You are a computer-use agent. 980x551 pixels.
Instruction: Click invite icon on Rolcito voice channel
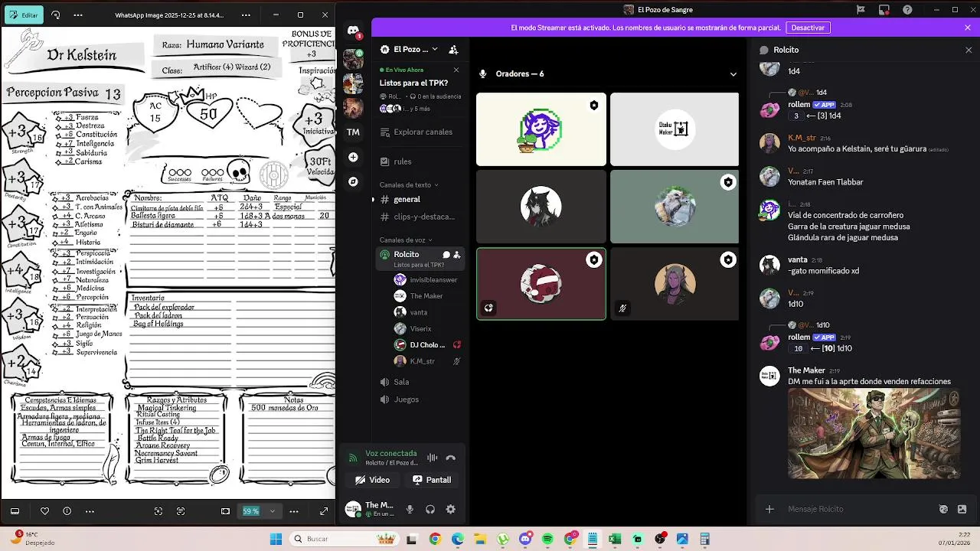tap(457, 255)
